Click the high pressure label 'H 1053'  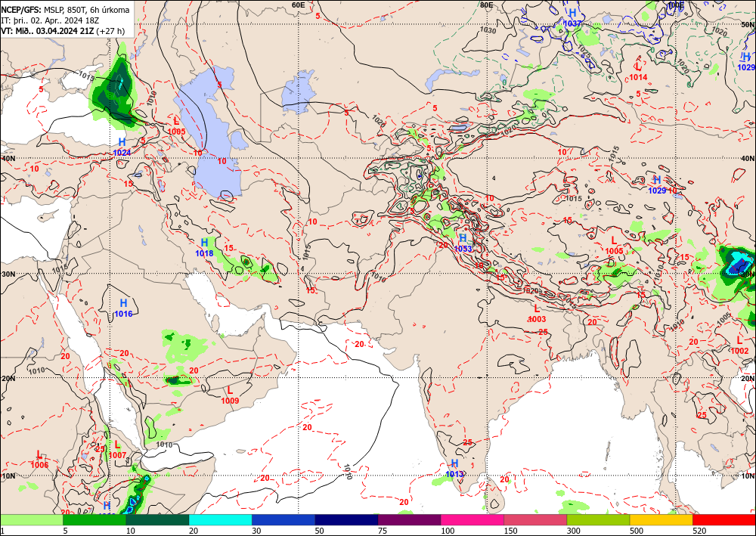point(463,243)
